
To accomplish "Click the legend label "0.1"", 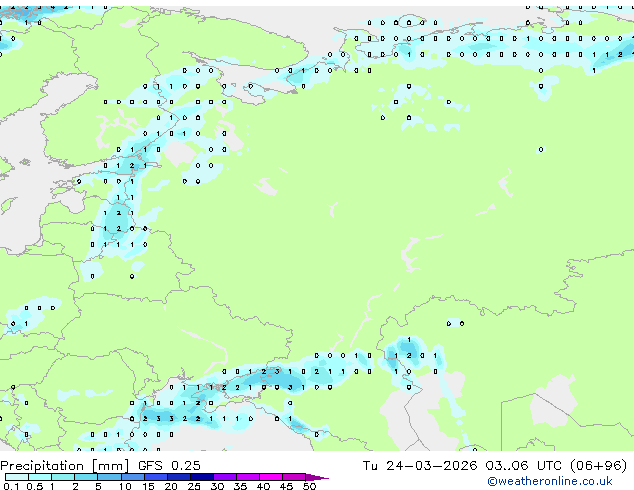I will (x=11, y=486).
